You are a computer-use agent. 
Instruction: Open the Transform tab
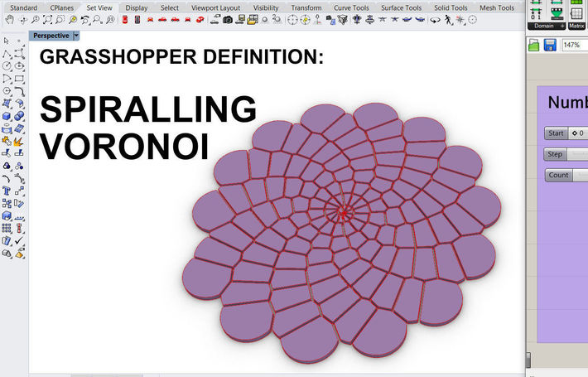tap(306, 8)
